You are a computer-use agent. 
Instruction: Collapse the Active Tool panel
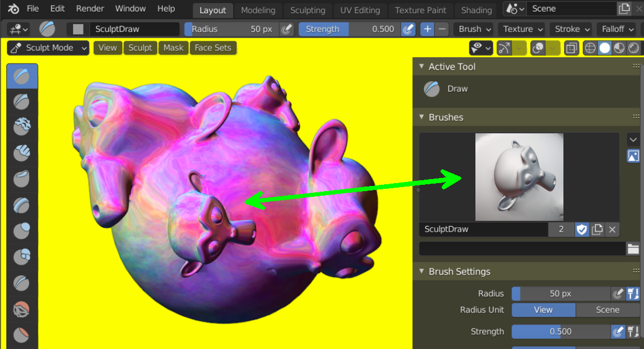(421, 66)
